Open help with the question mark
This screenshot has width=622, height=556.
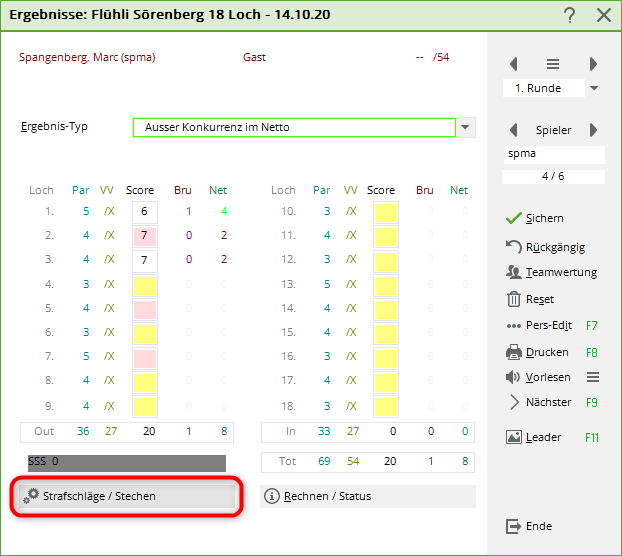point(569,15)
